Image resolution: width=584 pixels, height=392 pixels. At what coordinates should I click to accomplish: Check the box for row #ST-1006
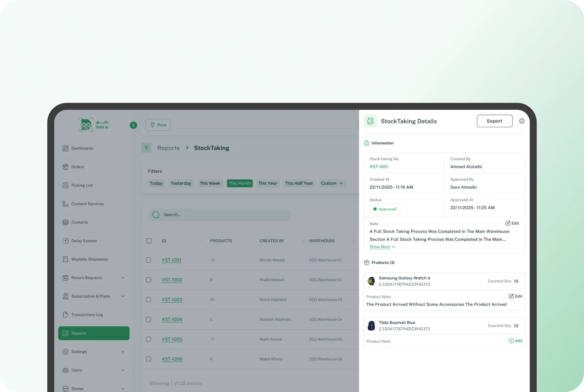click(148, 359)
